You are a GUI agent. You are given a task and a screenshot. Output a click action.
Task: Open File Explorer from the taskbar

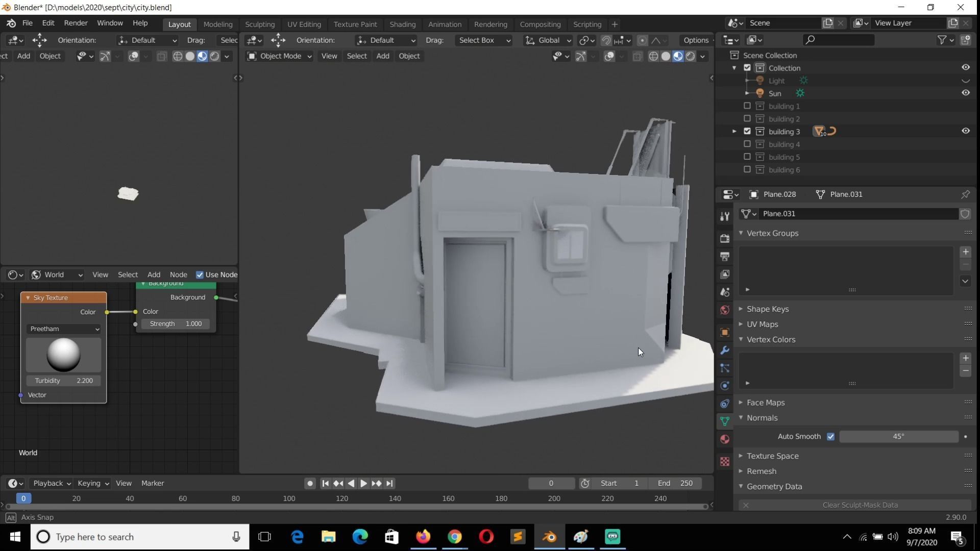click(328, 537)
